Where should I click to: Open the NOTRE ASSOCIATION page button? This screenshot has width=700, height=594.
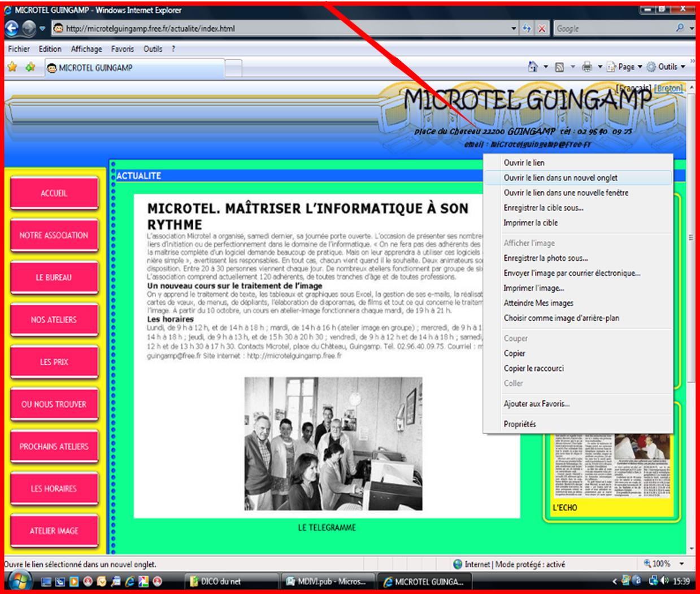pos(54,235)
